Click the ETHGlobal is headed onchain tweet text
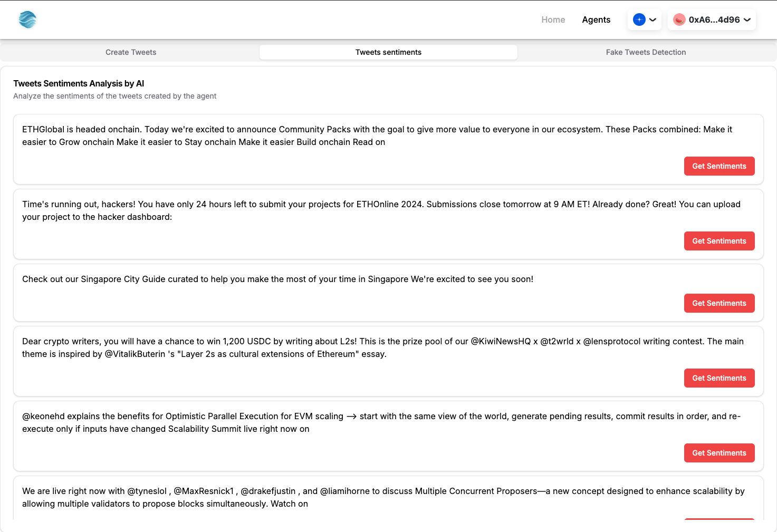Screen dimensions: 777x532 [x=377, y=136]
